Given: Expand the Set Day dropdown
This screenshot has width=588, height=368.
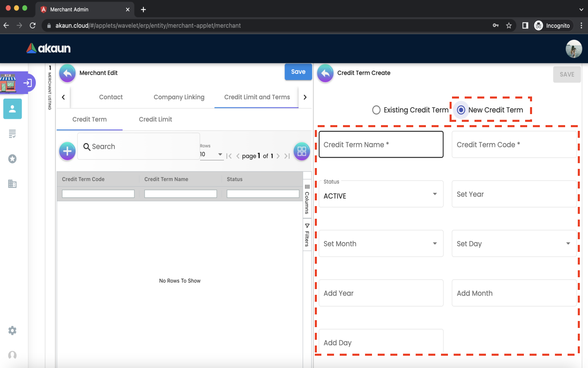Looking at the screenshot, I should pos(514,244).
